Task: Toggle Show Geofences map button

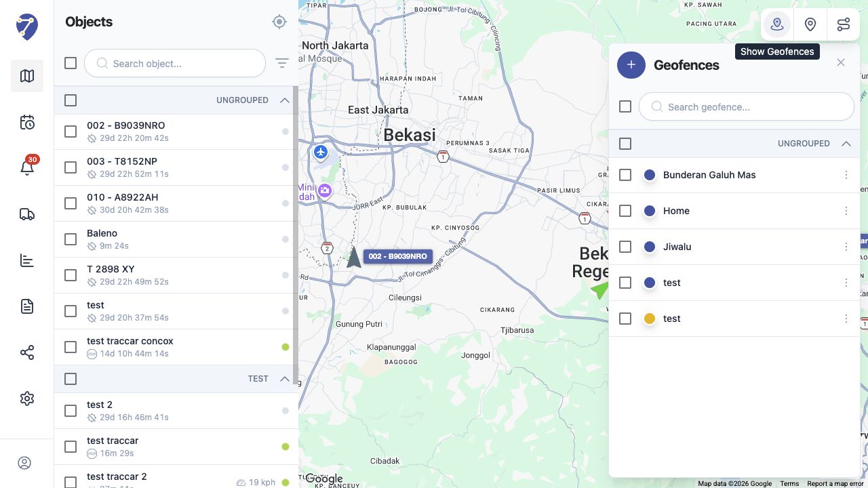Action: [777, 25]
